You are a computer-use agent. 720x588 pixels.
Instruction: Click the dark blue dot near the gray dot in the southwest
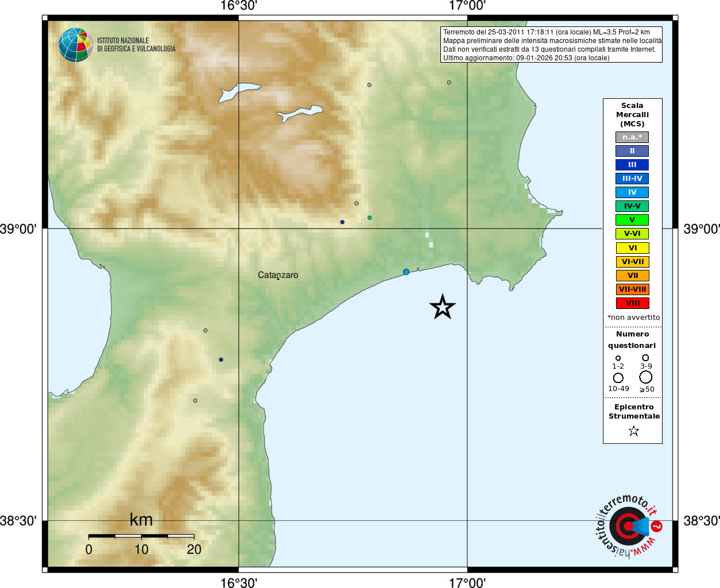point(221,359)
